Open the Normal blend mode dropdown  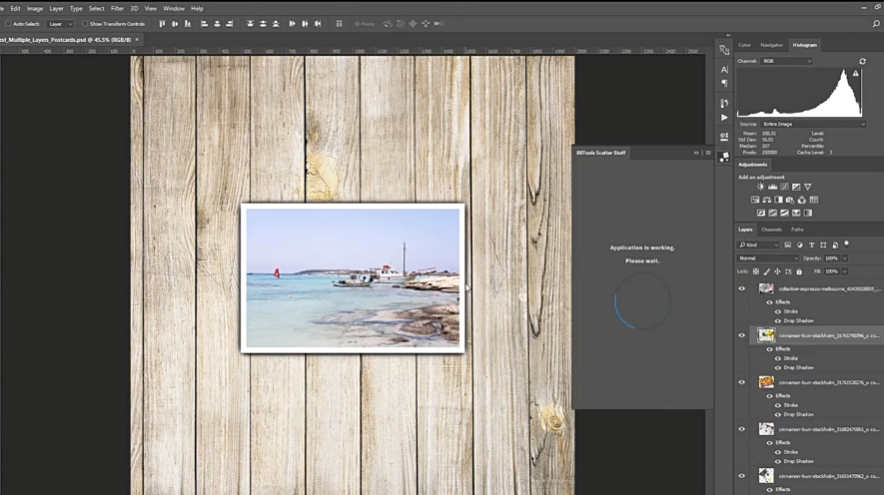(x=768, y=258)
